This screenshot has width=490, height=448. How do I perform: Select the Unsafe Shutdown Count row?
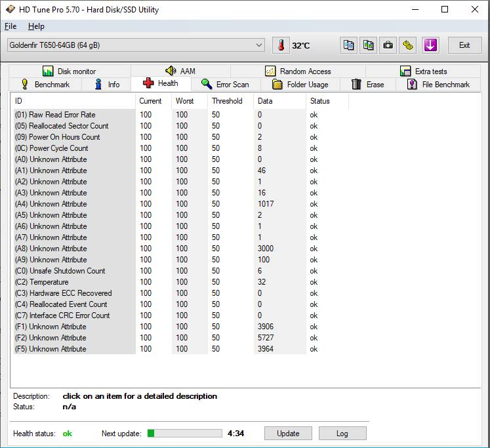point(181,271)
